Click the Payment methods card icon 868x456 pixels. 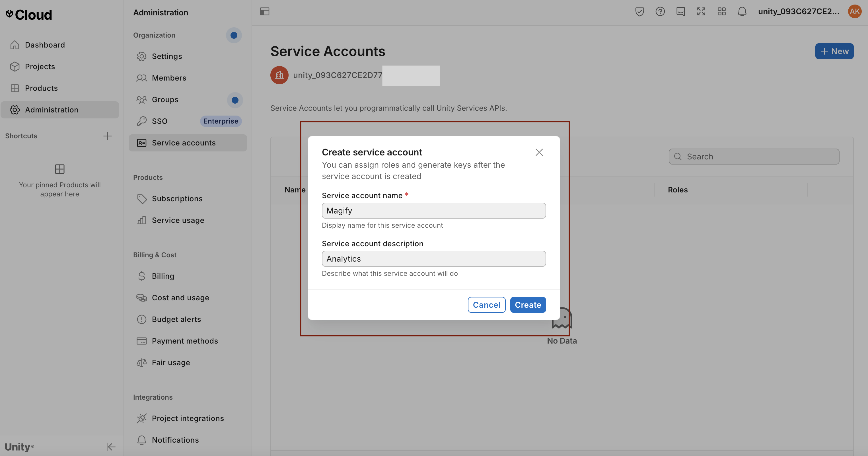(x=141, y=341)
